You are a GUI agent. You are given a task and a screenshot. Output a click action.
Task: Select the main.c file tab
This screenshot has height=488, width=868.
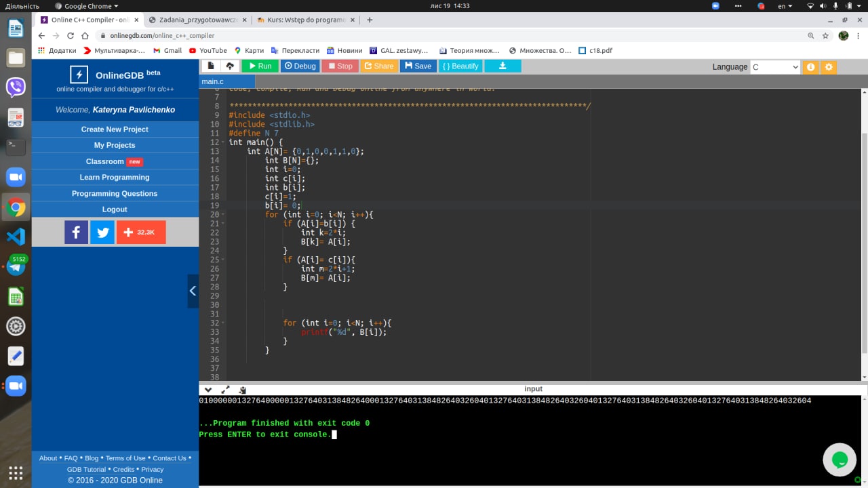pos(213,81)
